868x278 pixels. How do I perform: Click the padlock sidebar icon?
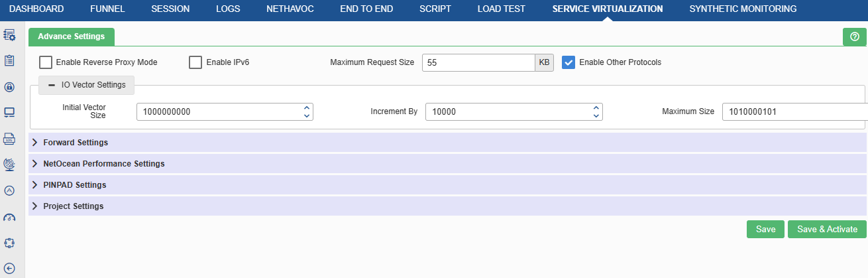(10, 87)
